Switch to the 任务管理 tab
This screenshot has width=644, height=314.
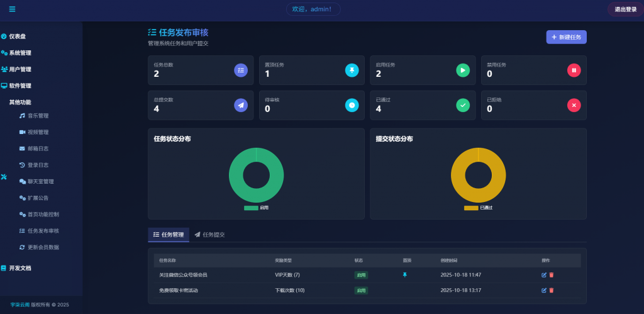(169, 235)
